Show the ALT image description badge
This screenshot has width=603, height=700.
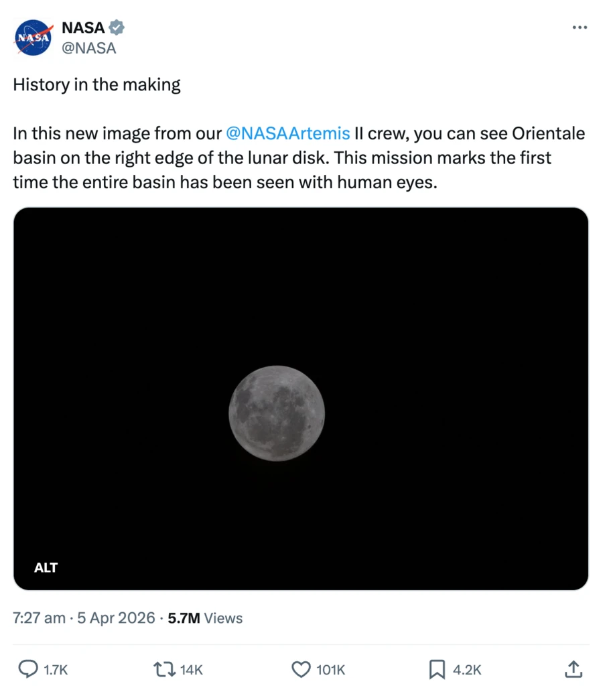pos(46,568)
